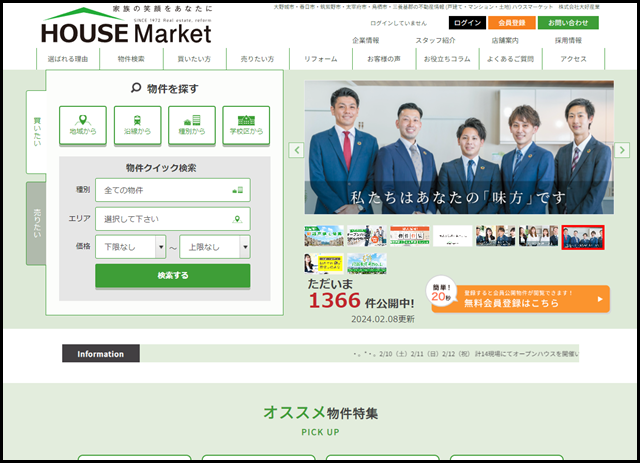The height and width of the screenshot is (463, 640).
Task: Open 選ばれる理由 in the navigation
Action: click(68, 59)
